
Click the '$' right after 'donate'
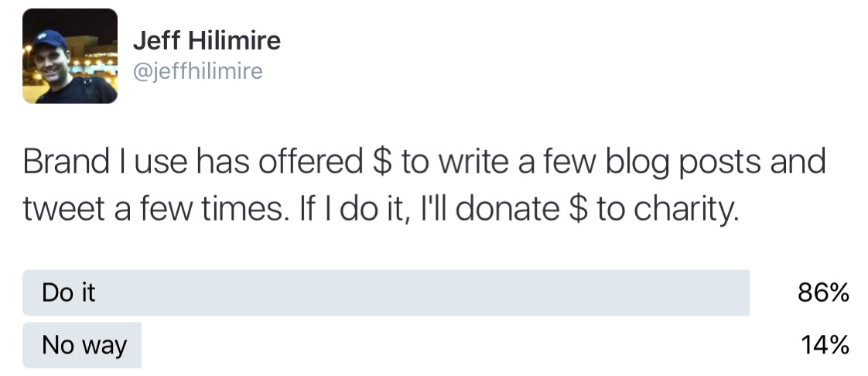[x=578, y=210]
